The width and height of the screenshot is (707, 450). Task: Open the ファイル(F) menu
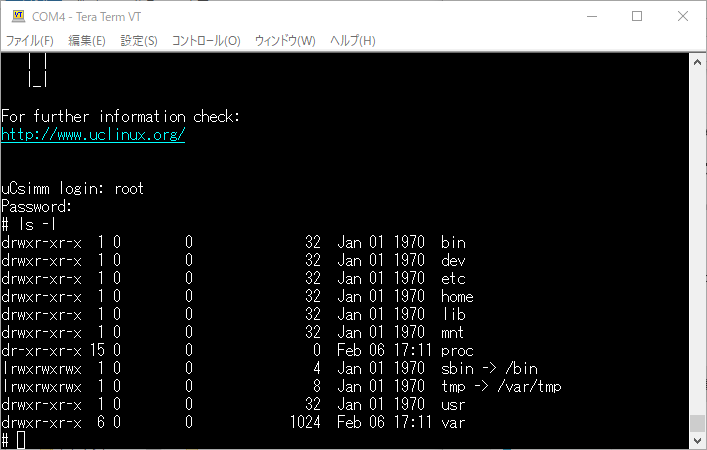click(30, 41)
